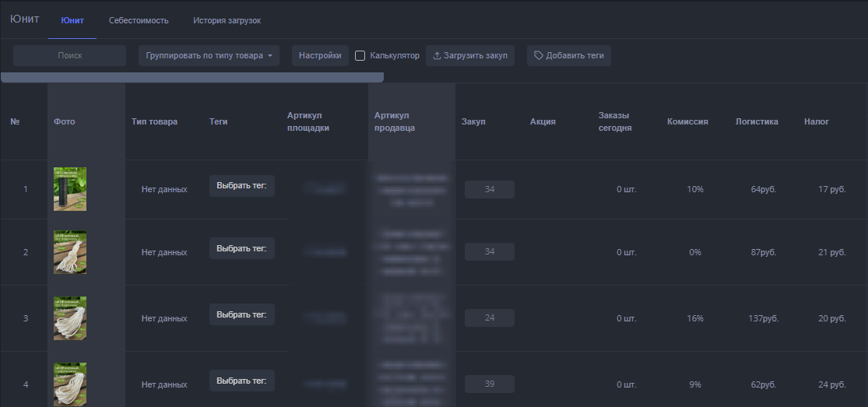Open product photo thumbnail in row 2
Screen dimensions: 868x407
(70, 252)
